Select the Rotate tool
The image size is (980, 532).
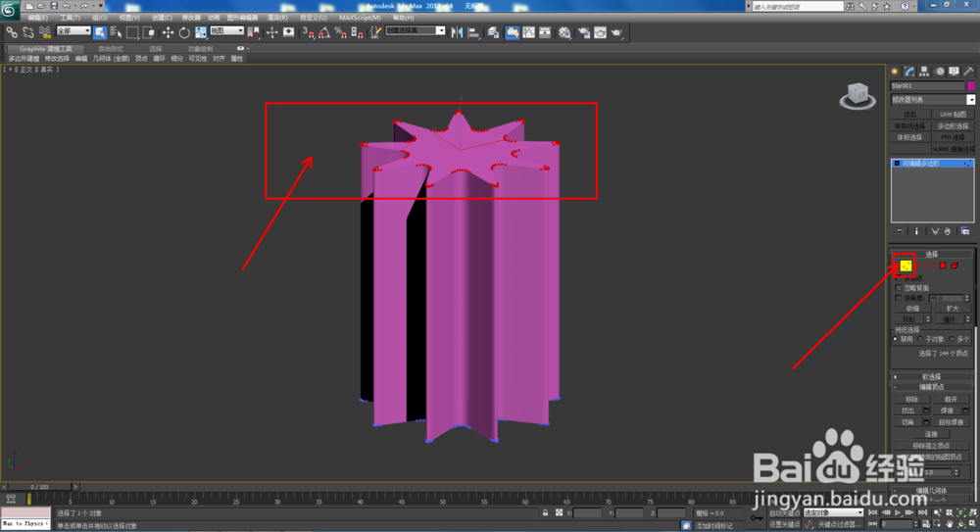184,32
